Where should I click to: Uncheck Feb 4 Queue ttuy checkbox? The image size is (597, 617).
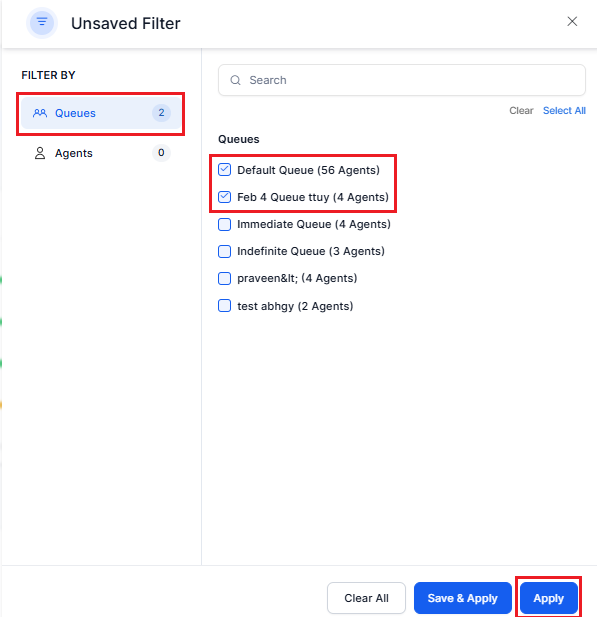[224, 197]
